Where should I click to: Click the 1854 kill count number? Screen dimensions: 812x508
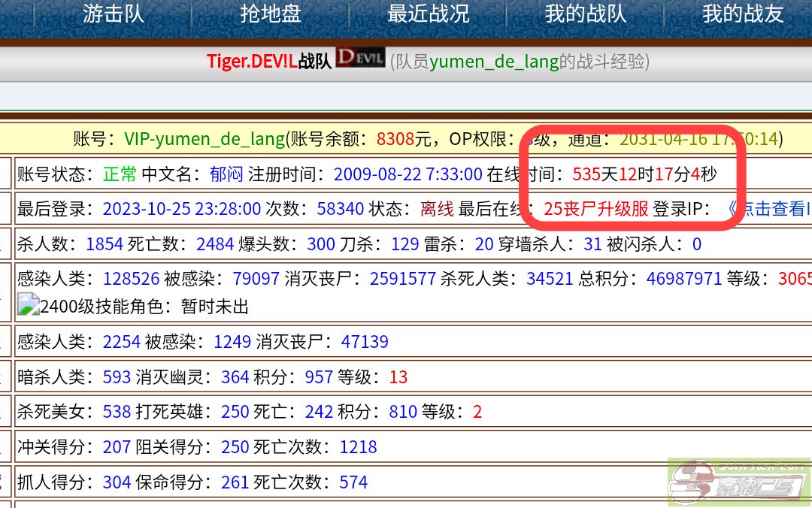point(105,244)
